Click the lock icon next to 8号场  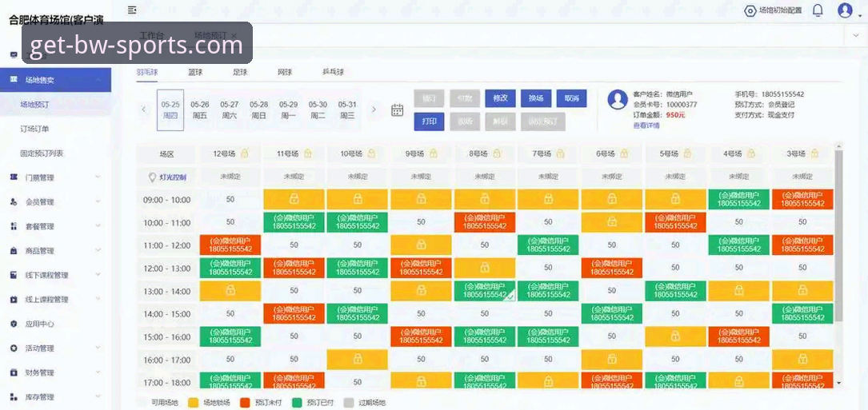pyautogui.click(x=497, y=153)
